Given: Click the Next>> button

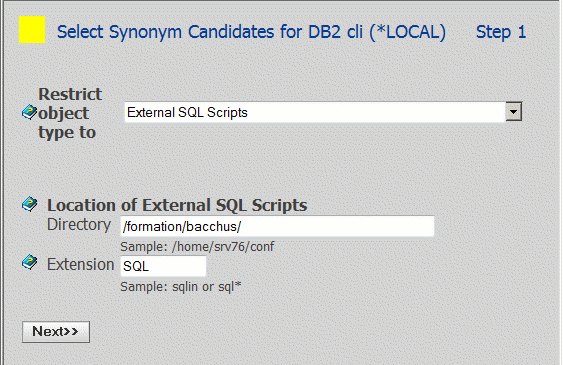Looking at the screenshot, I should click(56, 332).
